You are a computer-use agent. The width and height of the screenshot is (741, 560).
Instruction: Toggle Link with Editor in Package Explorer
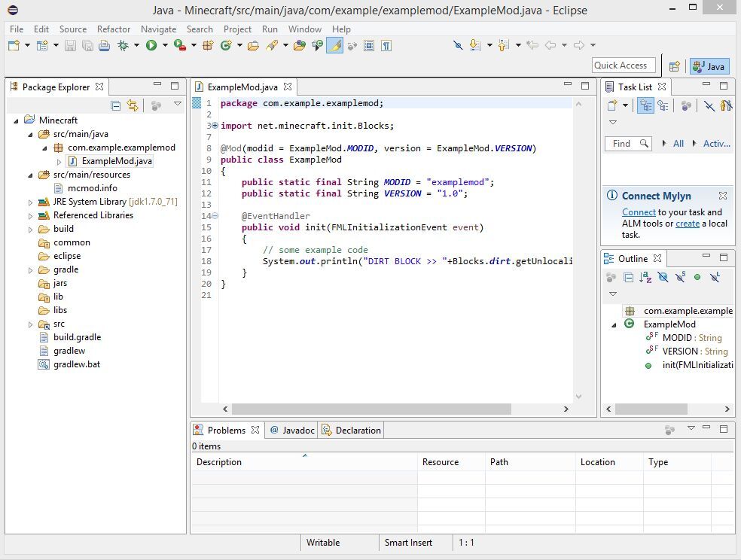pos(133,106)
